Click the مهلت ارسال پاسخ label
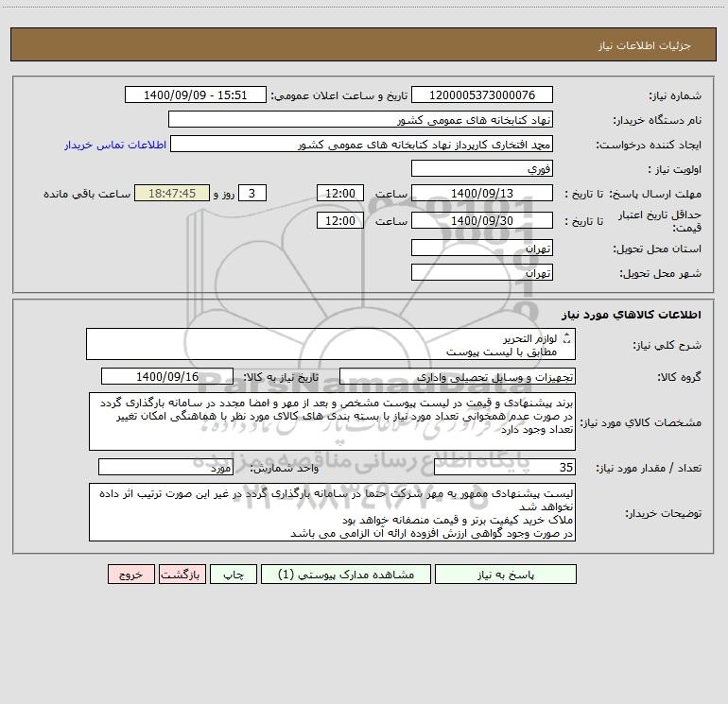Image resolution: width=728 pixels, height=704 pixels. [655, 194]
